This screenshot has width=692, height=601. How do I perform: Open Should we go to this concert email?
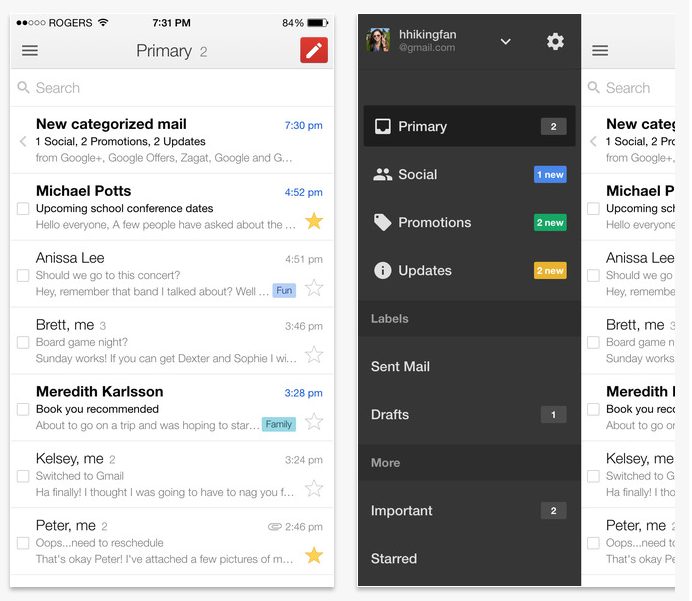point(172,274)
